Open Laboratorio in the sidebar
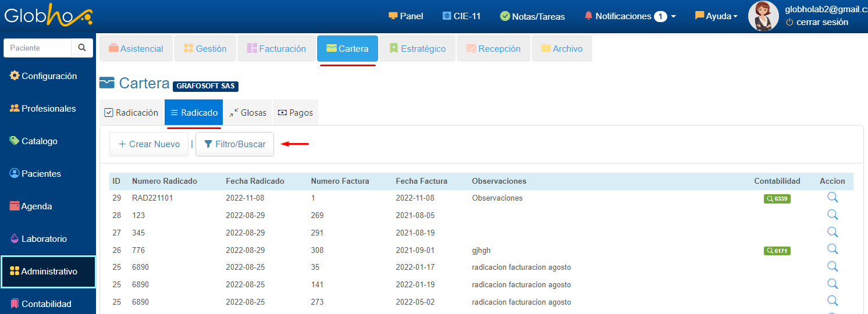Viewport: 868px width, 314px height. pyautogui.click(x=44, y=239)
